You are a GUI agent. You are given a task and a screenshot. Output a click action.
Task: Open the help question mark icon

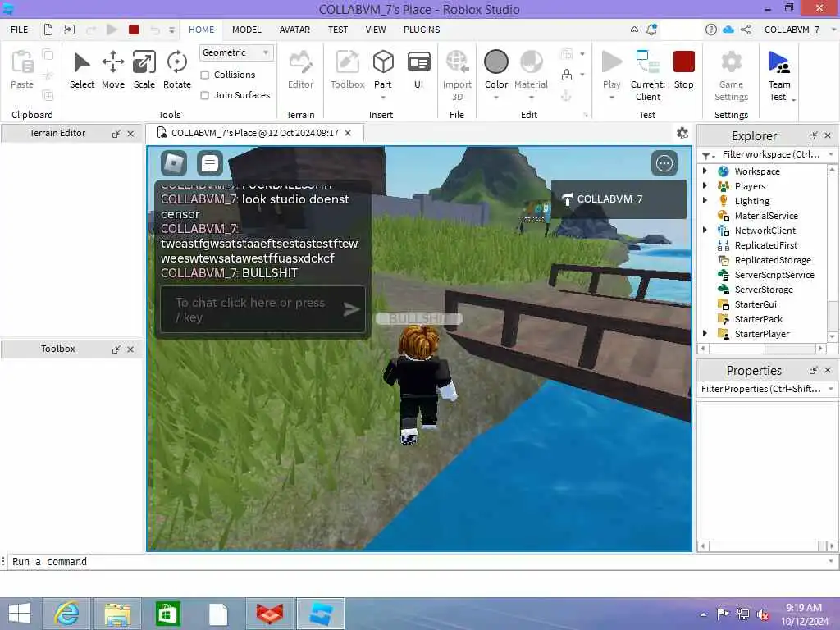(711, 30)
